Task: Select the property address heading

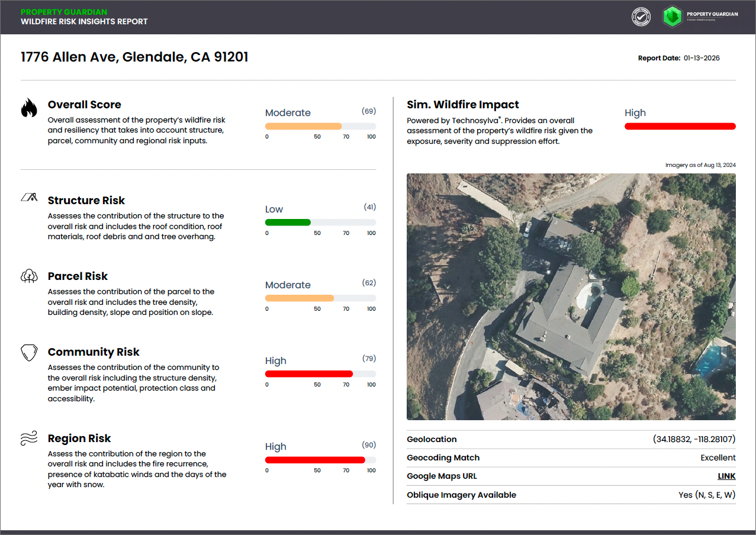Action: tap(134, 57)
